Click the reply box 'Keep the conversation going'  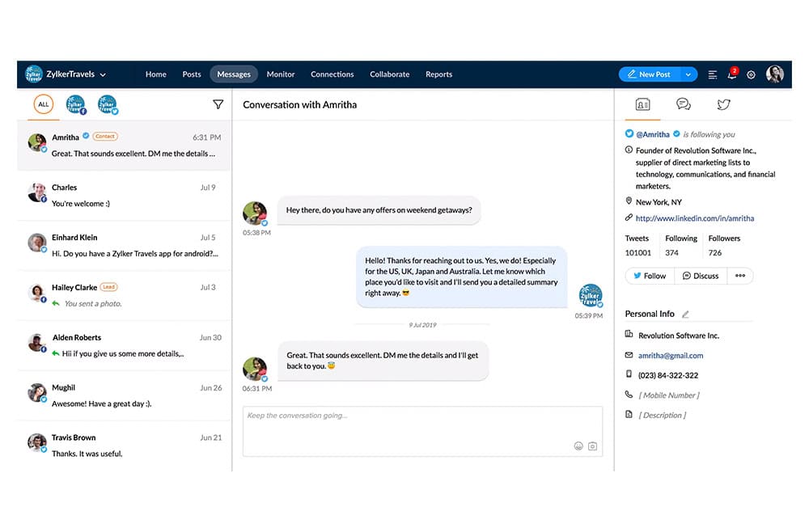(x=422, y=432)
